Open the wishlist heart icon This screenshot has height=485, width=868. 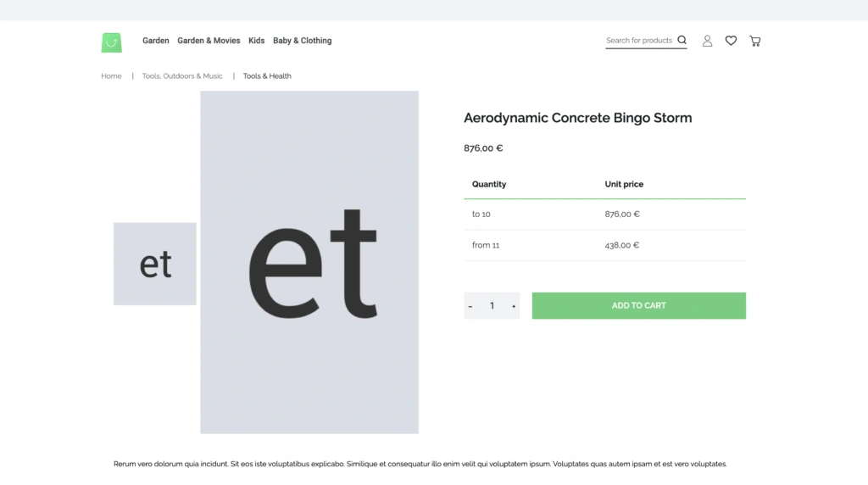click(731, 41)
